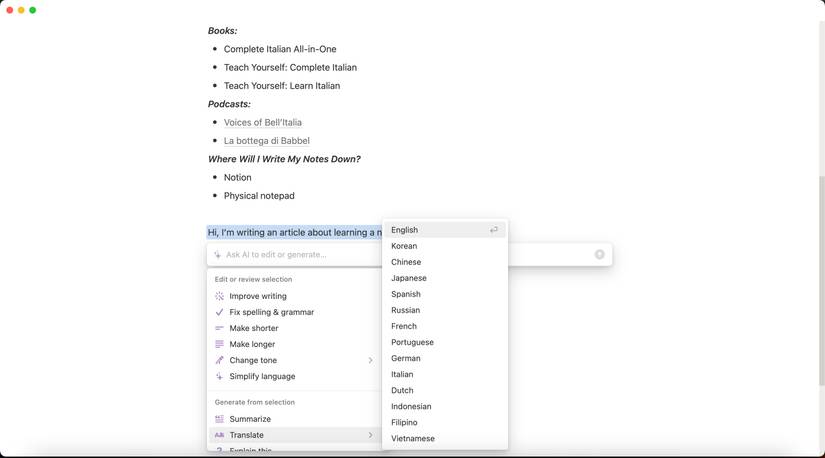The image size is (825, 458).
Task: Click the enter-key icon next to English
Action: 494,230
